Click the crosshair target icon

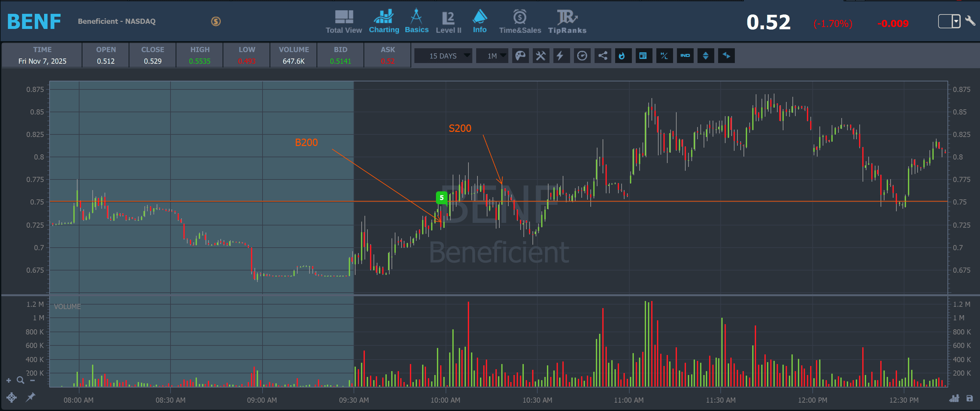(x=11, y=397)
